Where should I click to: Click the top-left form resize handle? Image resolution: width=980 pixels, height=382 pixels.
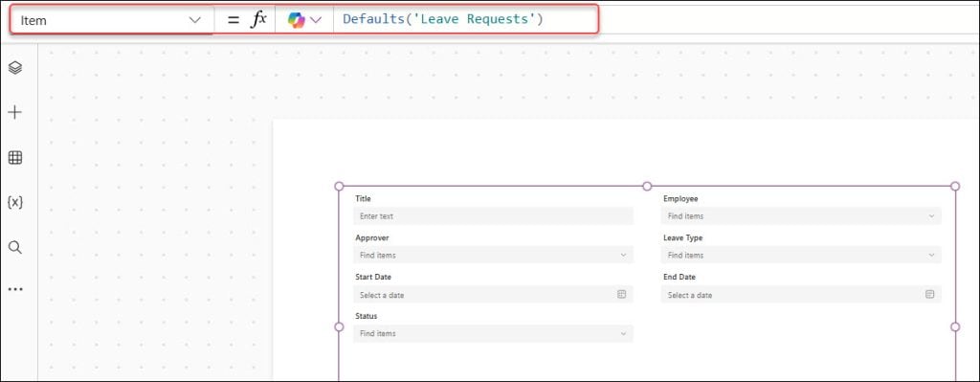point(340,187)
